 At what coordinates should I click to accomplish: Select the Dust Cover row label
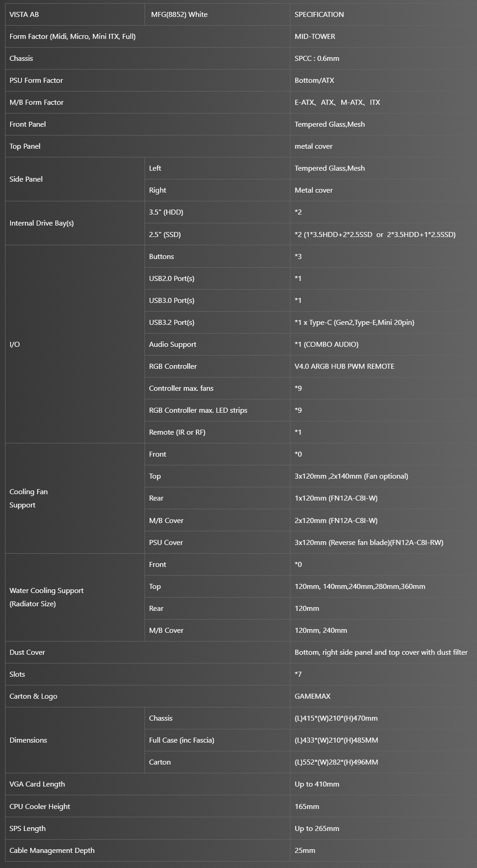click(27, 652)
